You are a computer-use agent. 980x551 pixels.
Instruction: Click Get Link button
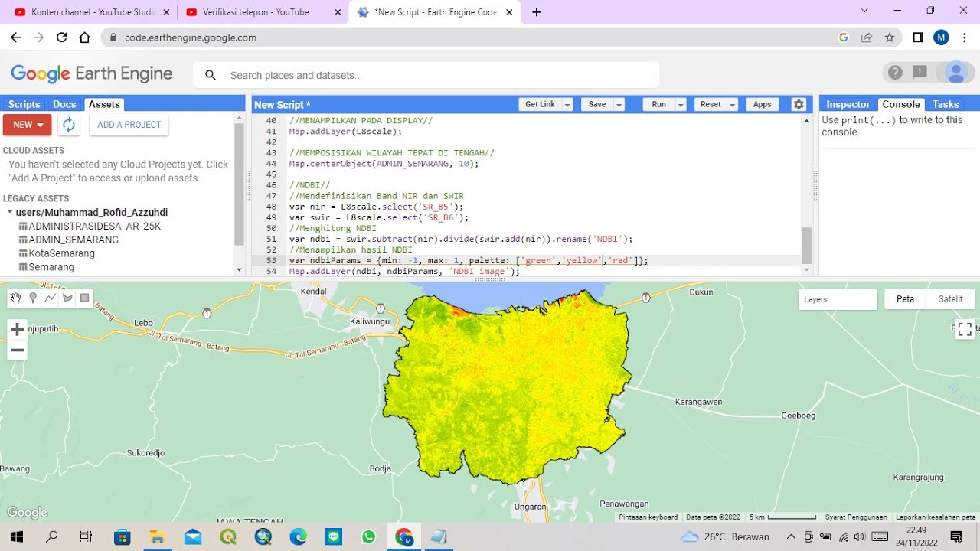coord(541,105)
